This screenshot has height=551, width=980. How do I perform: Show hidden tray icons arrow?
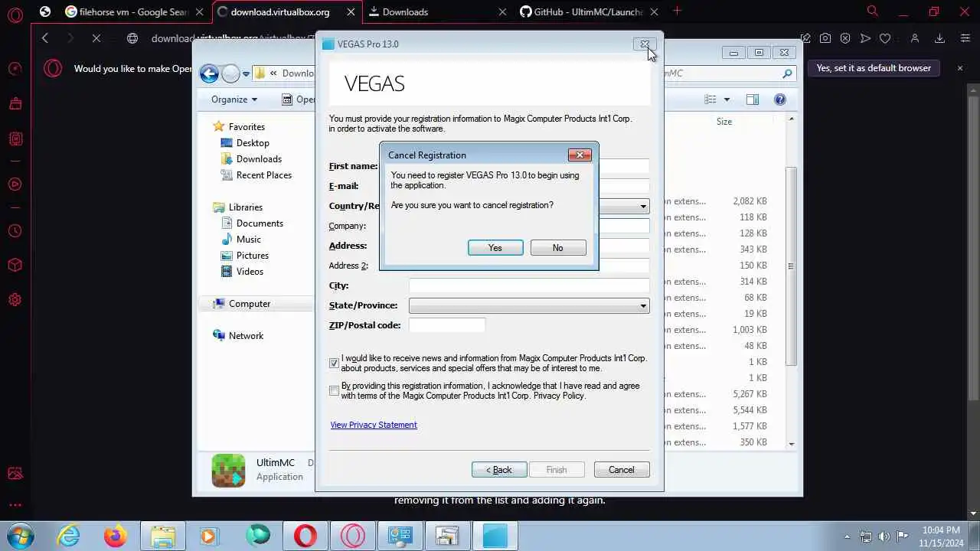coord(847,536)
